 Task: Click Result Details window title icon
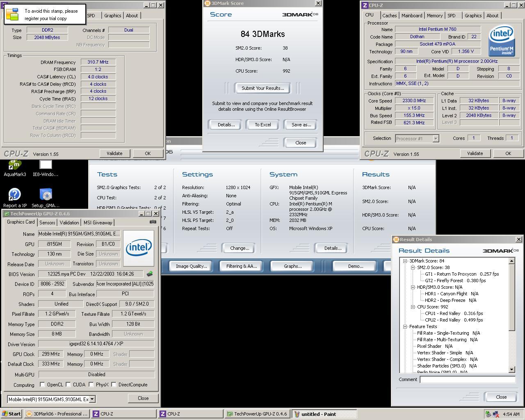click(x=396, y=240)
